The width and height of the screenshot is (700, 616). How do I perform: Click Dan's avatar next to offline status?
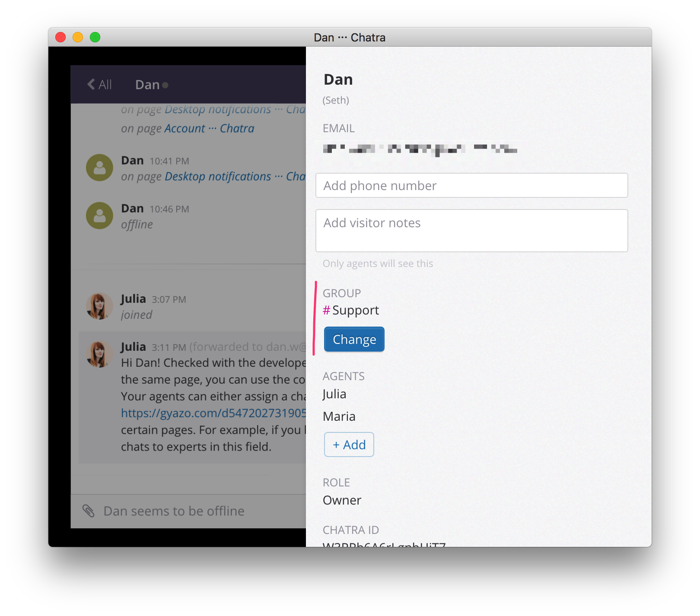click(99, 216)
